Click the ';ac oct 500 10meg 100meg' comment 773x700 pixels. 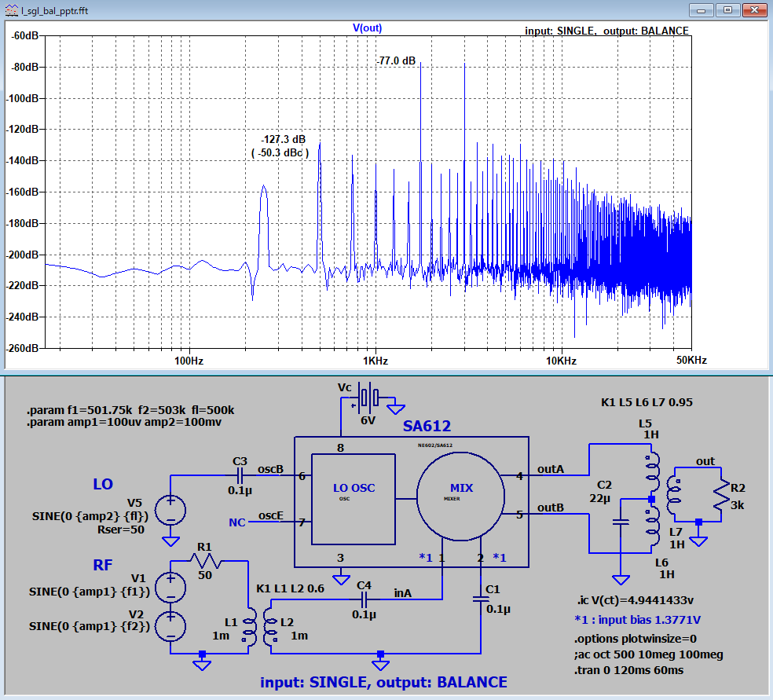tap(649, 654)
